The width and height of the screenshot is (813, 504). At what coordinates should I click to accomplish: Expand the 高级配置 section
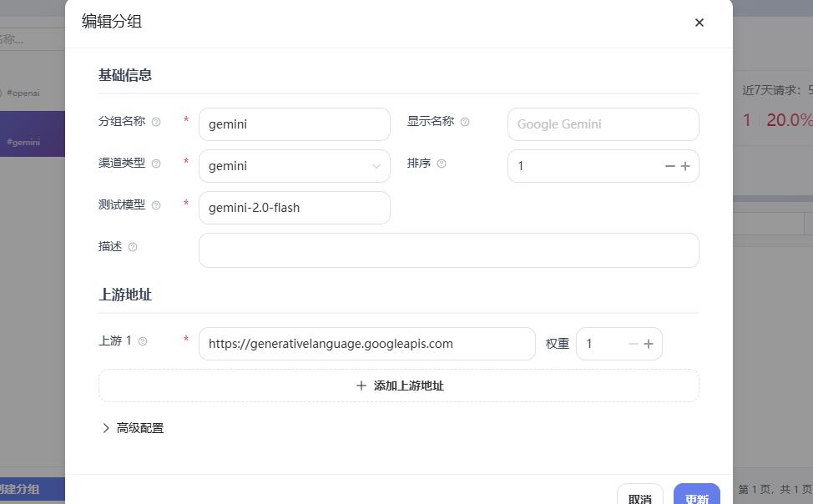click(132, 428)
